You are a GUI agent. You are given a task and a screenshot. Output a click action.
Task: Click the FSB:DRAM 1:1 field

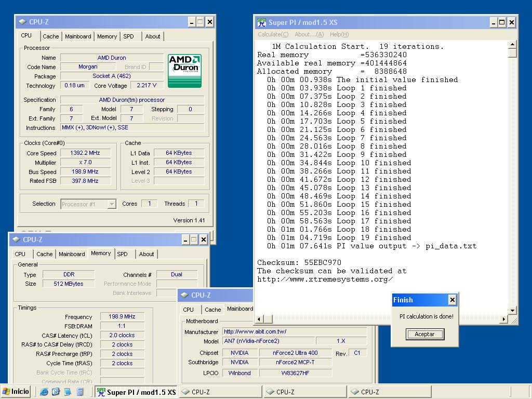pos(122,326)
